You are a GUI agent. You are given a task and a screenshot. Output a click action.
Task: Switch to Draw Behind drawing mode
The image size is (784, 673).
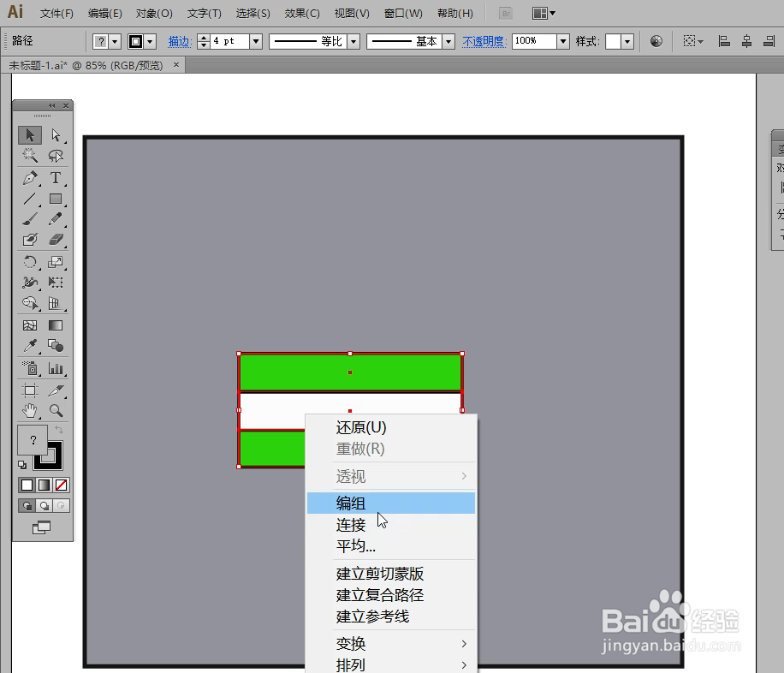coord(45,505)
